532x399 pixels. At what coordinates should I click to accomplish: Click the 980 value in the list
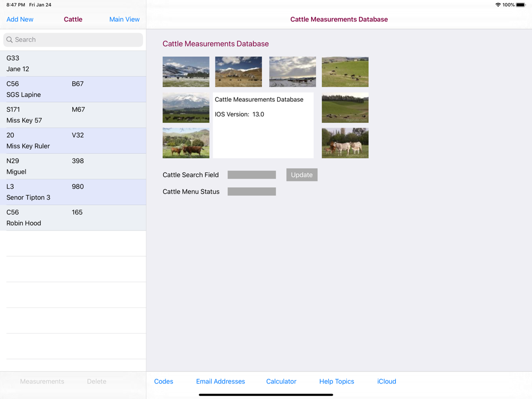pyautogui.click(x=78, y=187)
